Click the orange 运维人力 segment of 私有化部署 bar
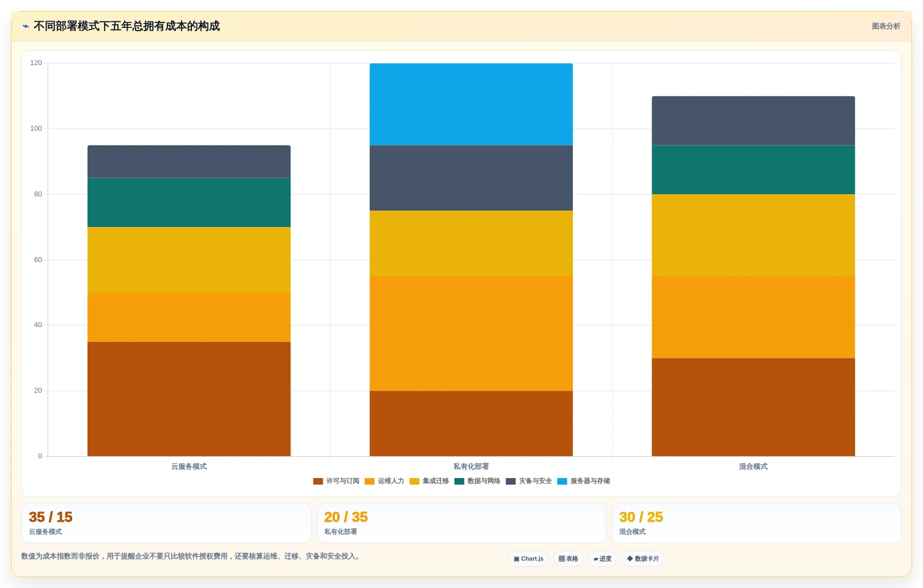This screenshot has width=923, height=588. coord(471,334)
